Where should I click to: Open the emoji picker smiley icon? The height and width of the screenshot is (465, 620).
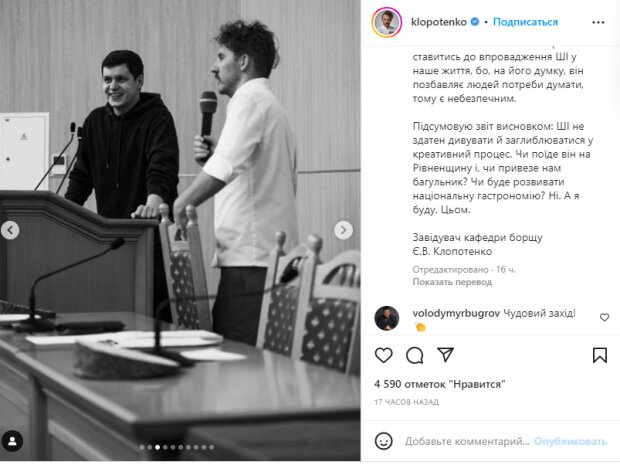(x=384, y=441)
